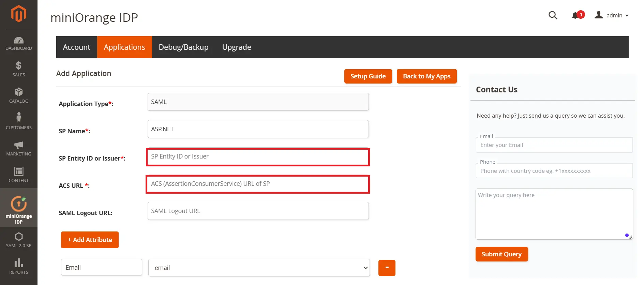The image size is (644, 285).
Task: Switch to the Upgrade tab
Action: [237, 47]
